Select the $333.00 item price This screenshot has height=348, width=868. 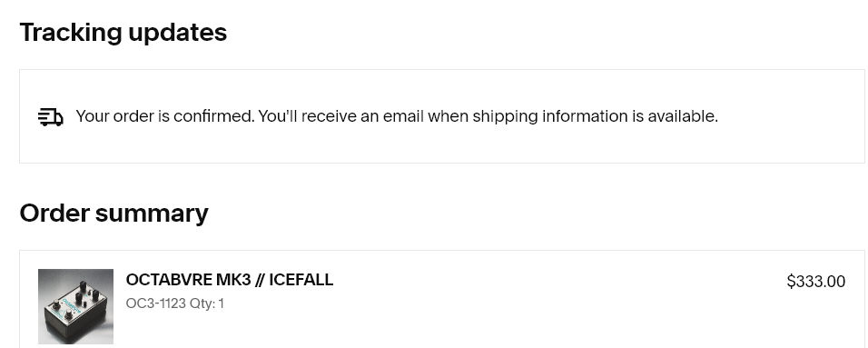coord(815,282)
